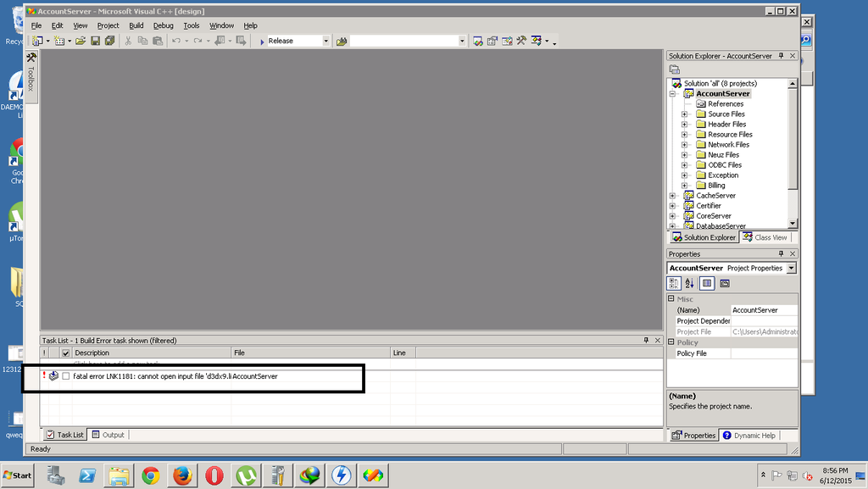Switch to the Class View tab
Screen dimensions: 868x489
pos(765,238)
